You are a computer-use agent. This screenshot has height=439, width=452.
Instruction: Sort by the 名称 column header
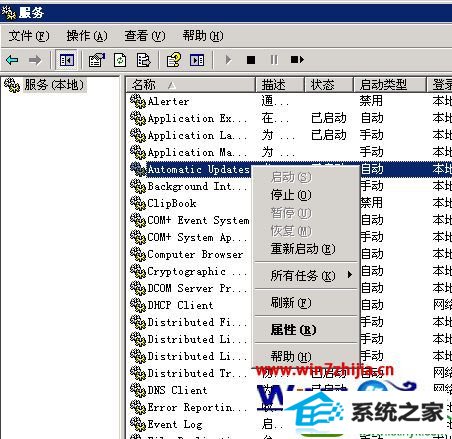(191, 85)
